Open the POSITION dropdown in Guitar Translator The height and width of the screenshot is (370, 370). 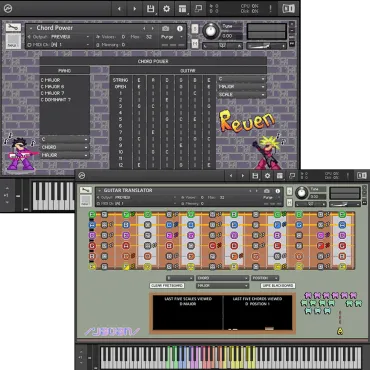pyautogui.click(x=265, y=278)
